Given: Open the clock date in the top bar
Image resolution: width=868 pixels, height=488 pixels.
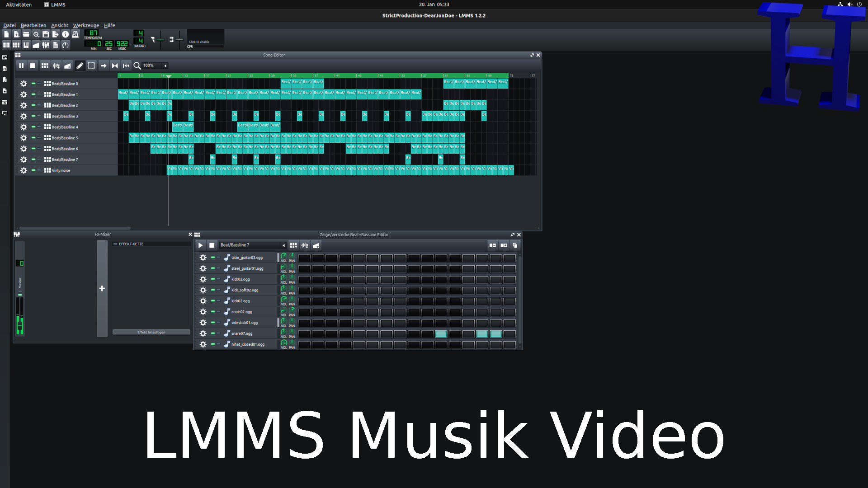Looking at the screenshot, I should (x=434, y=5).
